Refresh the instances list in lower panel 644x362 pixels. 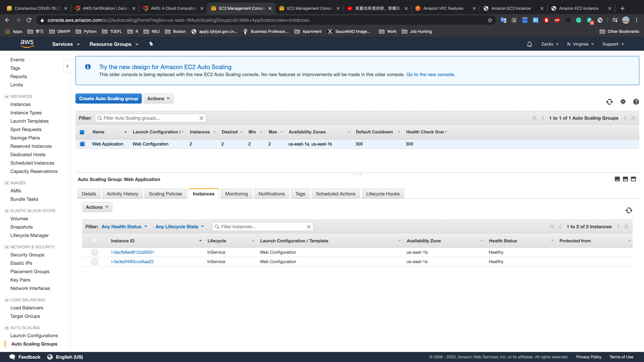629,210
